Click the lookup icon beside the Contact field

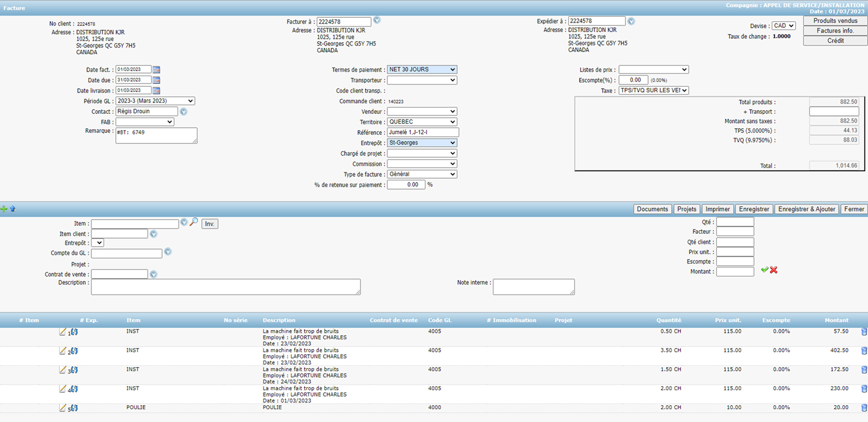point(183,112)
